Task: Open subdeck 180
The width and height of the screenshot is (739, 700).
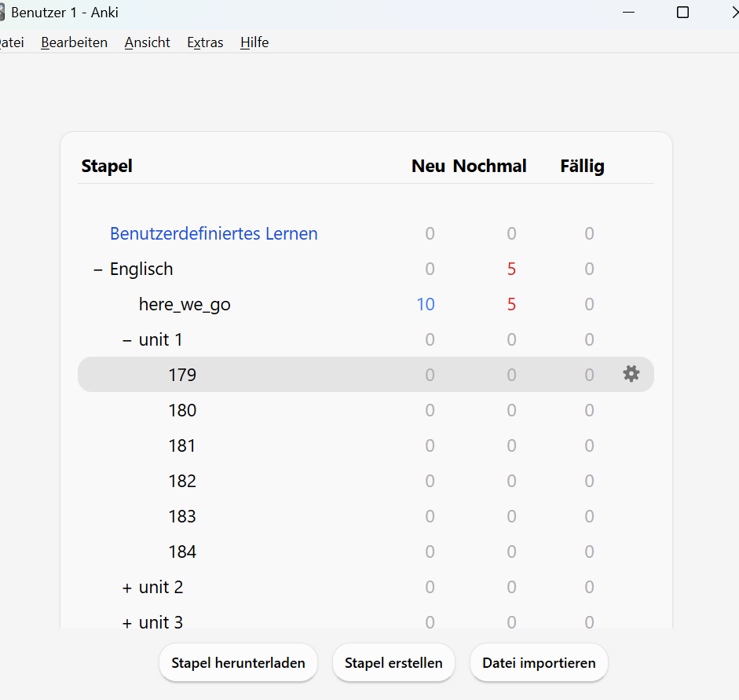Action: [182, 410]
